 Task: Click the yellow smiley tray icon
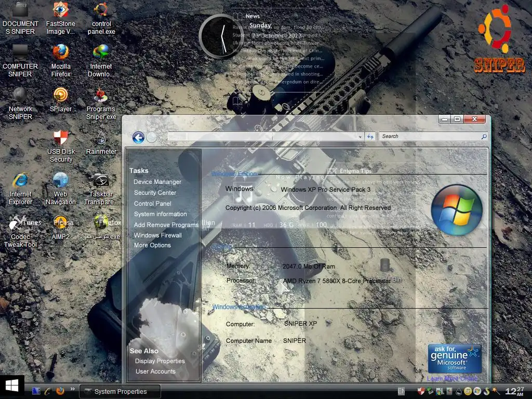[468, 392]
